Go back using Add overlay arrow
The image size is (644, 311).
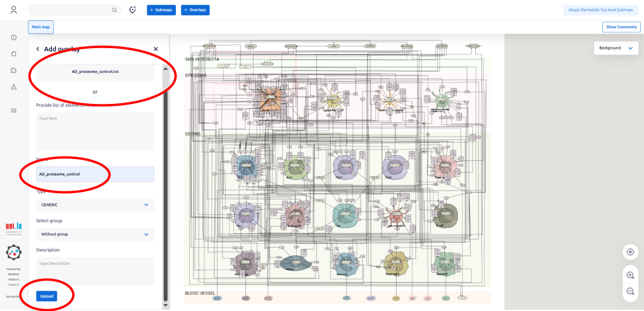37,49
